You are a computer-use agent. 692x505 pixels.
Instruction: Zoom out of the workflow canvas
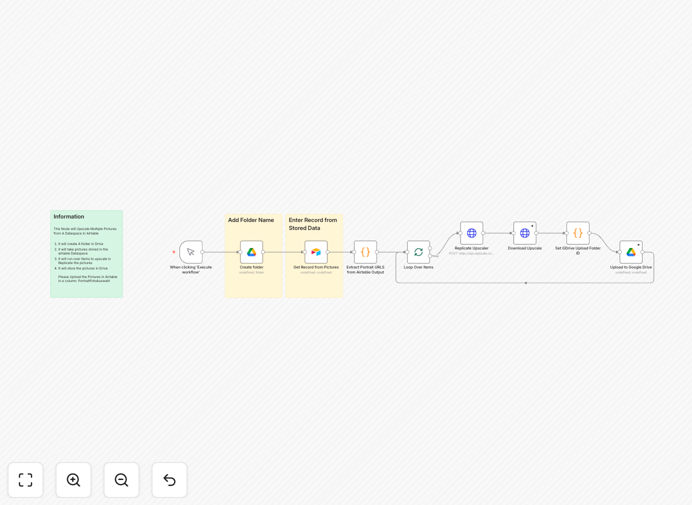pyautogui.click(x=121, y=480)
